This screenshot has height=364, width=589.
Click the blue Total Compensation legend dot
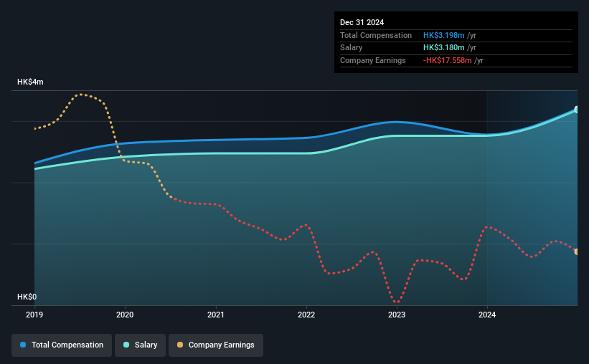[23, 345]
